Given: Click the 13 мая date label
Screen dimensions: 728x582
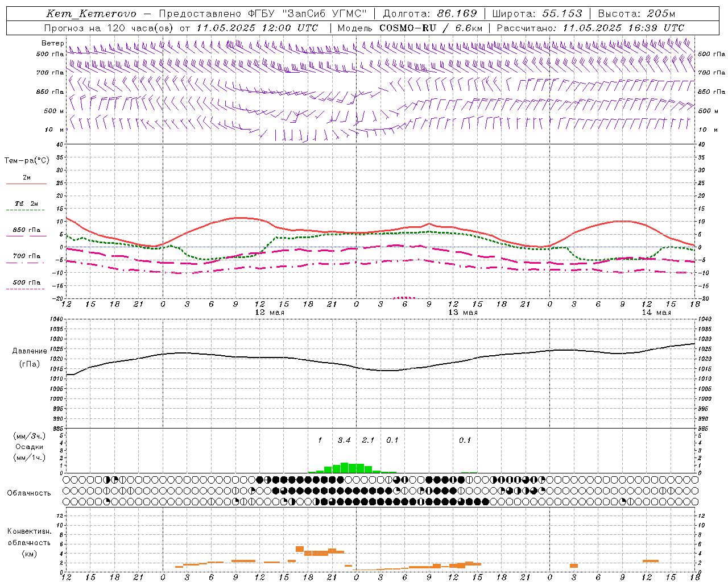Looking at the screenshot, I should [463, 313].
